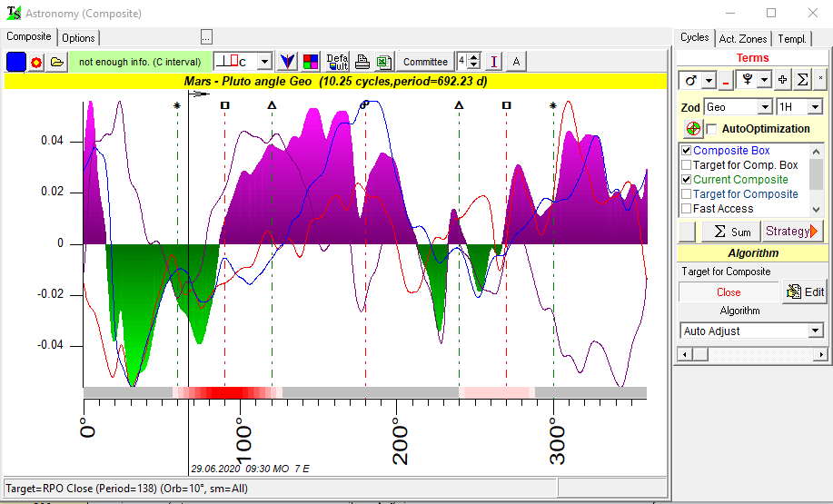Open the Options tab
This screenshot has width=833, height=504.
click(x=79, y=38)
